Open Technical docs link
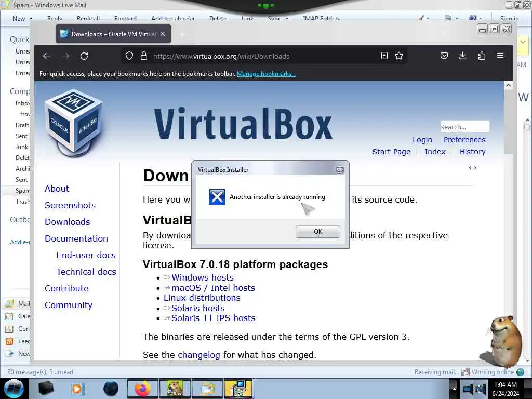The width and height of the screenshot is (532, 399). point(86,272)
